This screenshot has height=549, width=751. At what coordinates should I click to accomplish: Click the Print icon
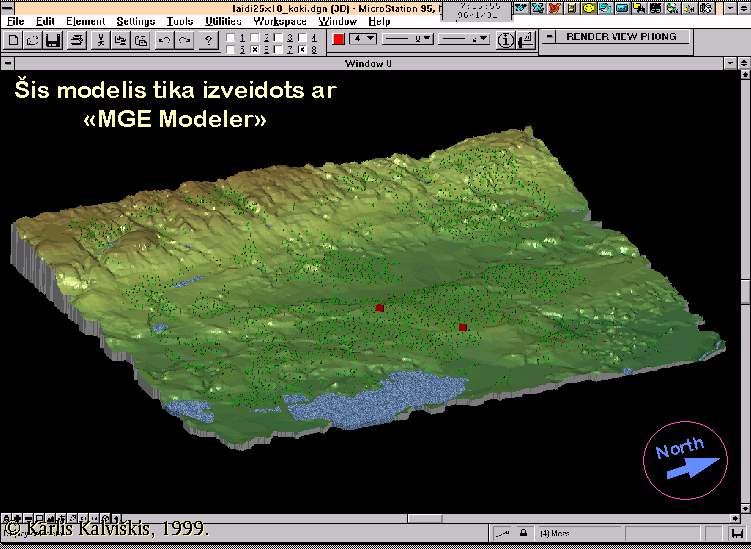[77, 41]
